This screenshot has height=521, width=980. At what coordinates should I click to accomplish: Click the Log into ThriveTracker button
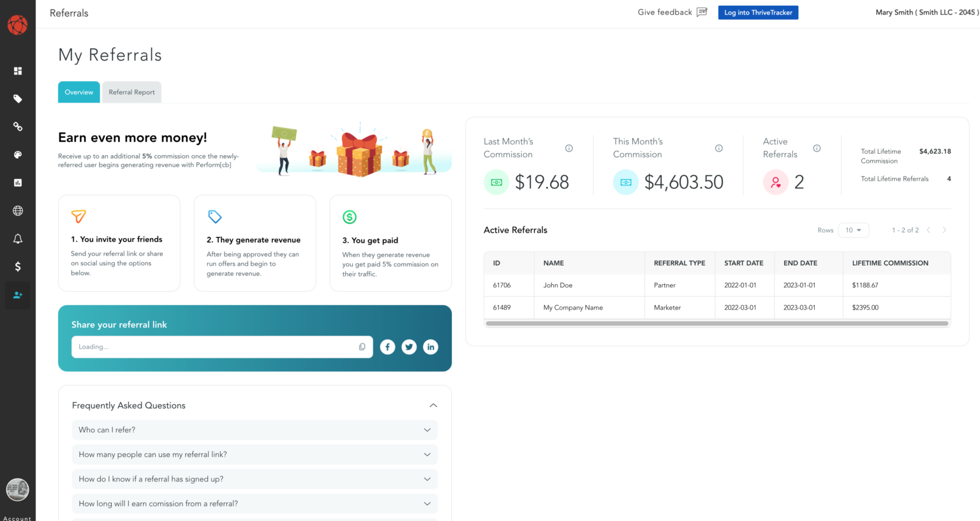758,12
